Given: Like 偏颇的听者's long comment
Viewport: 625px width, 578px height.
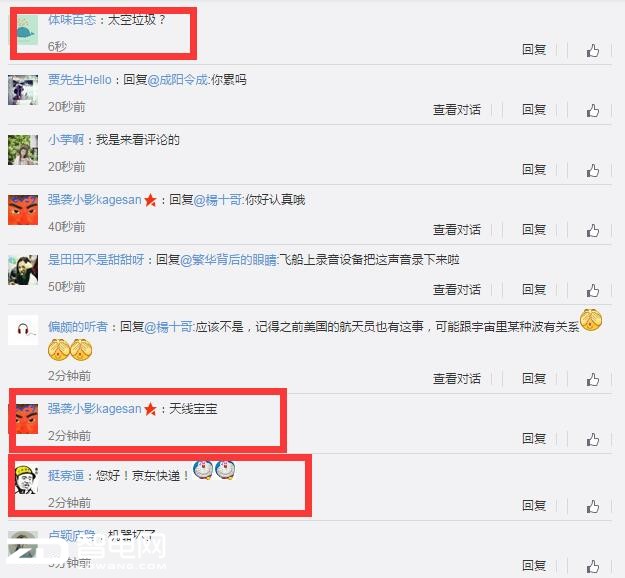Looking at the screenshot, I should click(593, 379).
